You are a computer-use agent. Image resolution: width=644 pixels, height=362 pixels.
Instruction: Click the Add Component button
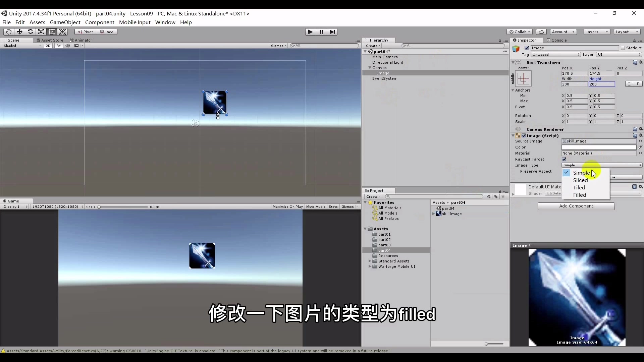(x=576, y=206)
